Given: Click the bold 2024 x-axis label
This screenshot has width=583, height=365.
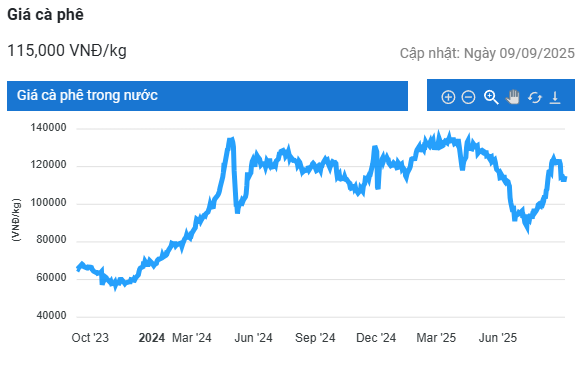Looking at the screenshot, I should [152, 338].
